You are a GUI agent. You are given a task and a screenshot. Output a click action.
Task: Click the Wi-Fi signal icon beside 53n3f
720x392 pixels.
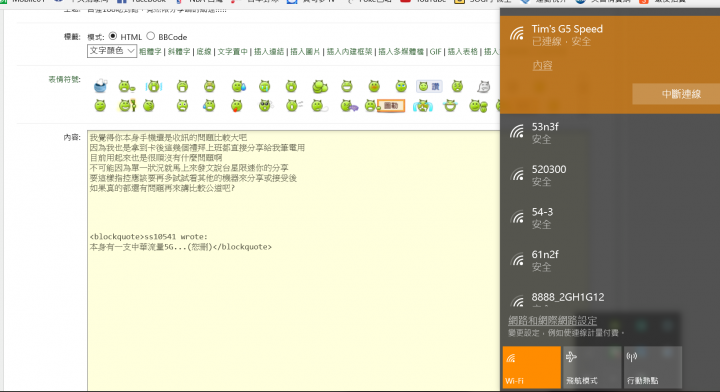click(x=517, y=132)
